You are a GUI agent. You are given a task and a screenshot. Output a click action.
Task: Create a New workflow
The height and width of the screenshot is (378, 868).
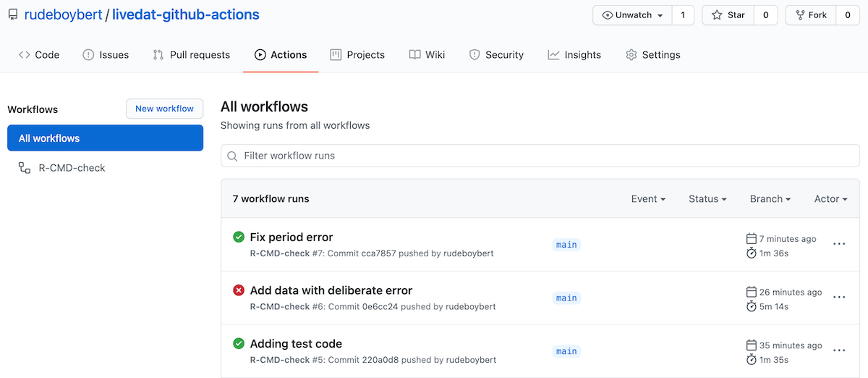click(164, 109)
